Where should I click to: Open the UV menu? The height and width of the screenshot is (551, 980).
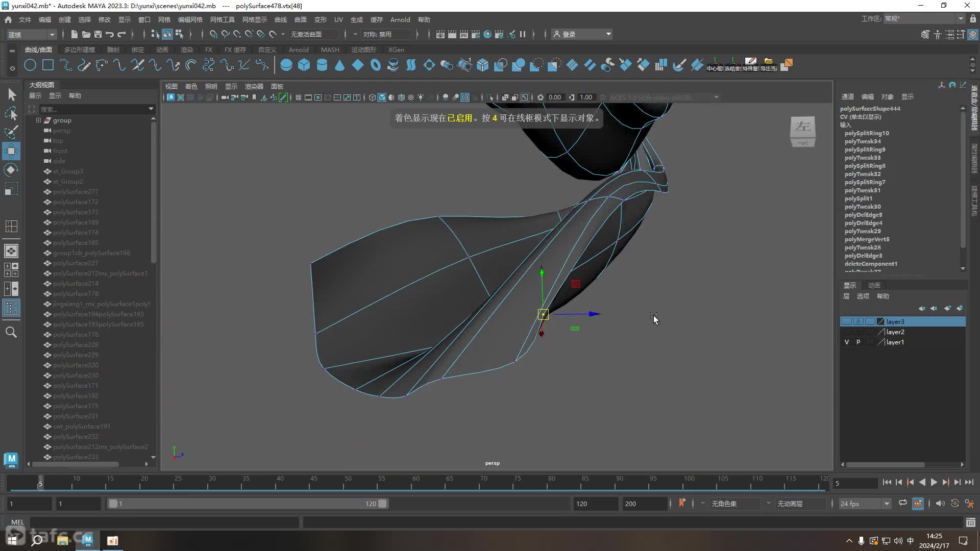click(338, 20)
